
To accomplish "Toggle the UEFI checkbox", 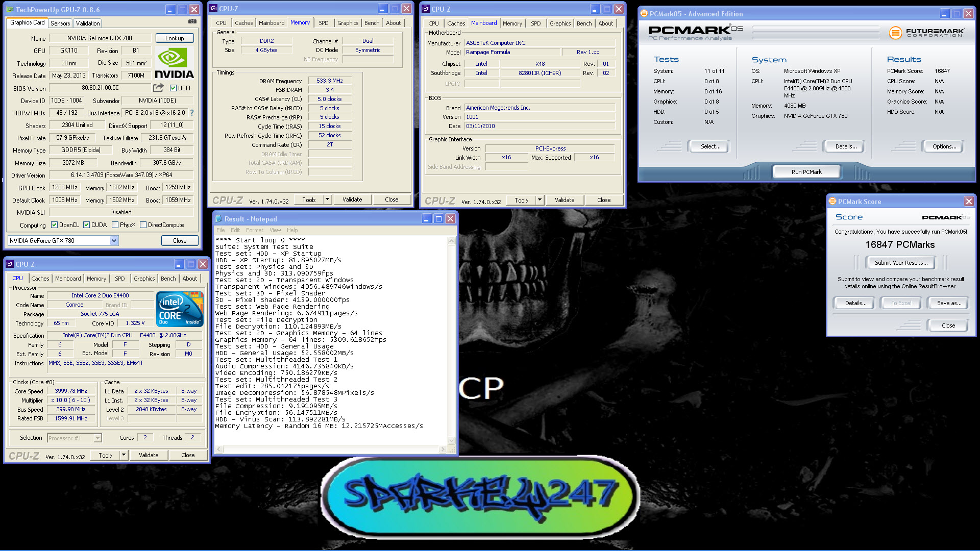I will click(173, 88).
